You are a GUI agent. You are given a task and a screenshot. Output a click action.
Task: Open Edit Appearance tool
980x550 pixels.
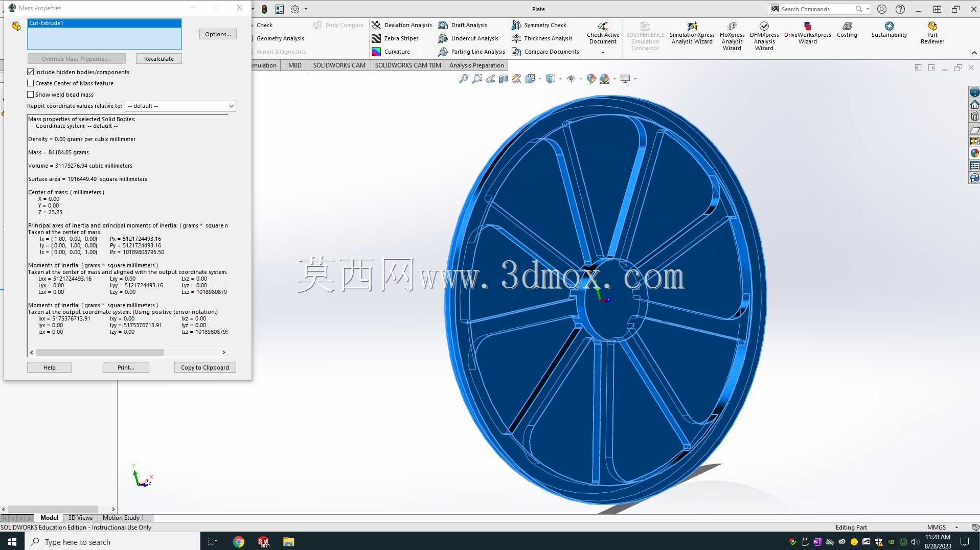[x=591, y=79]
